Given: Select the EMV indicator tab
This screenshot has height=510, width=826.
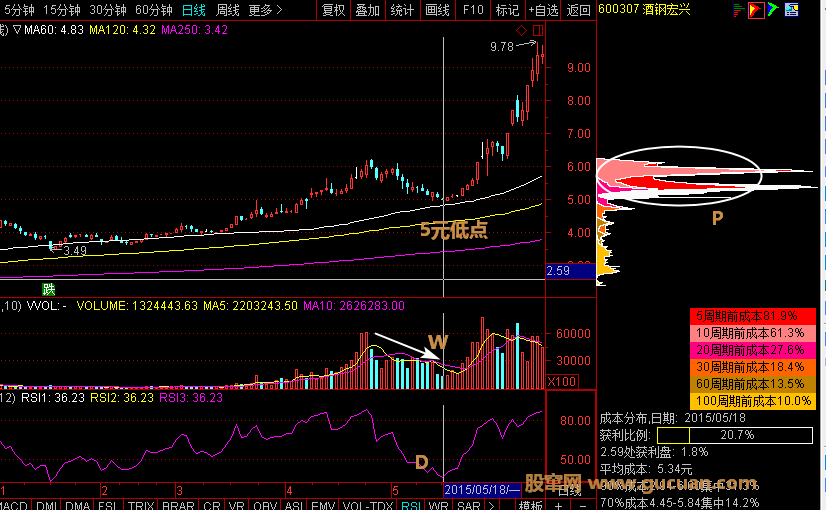Looking at the screenshot, I should 323,505.
